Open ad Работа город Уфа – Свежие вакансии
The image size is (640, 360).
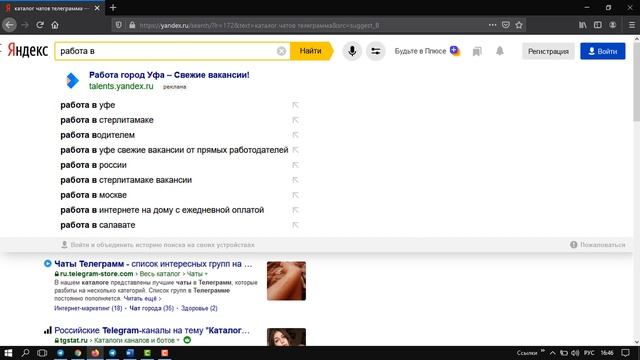pyautogui.click(x=169, y=75)
